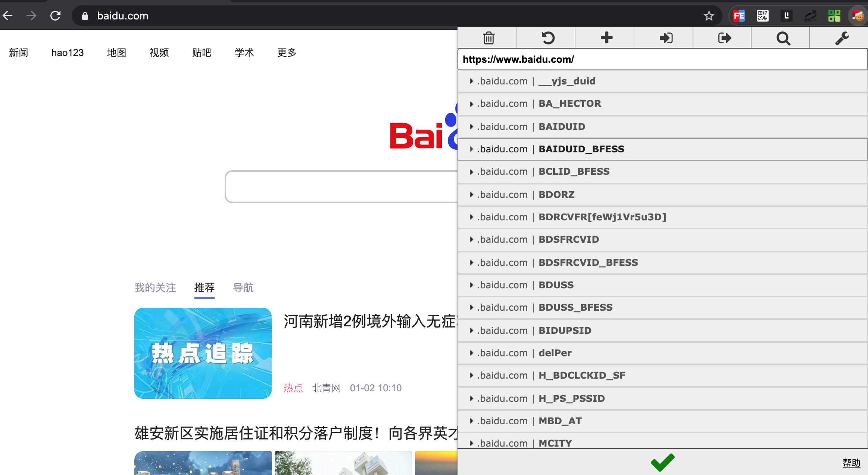Image resolution: width=868 pixels, height=475 pixels.
Task: Search cookies with magnifier icon
Action: tap(783, 38)
